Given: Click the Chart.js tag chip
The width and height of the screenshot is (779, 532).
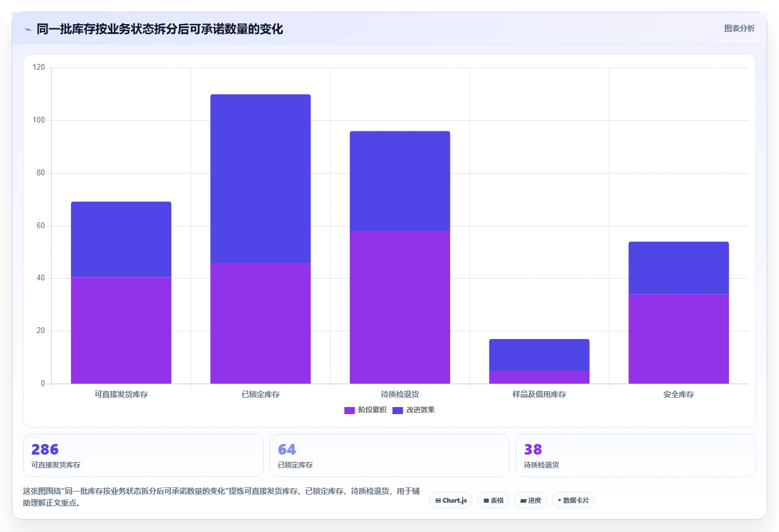Looking at the screenshot, I should 451,500.
